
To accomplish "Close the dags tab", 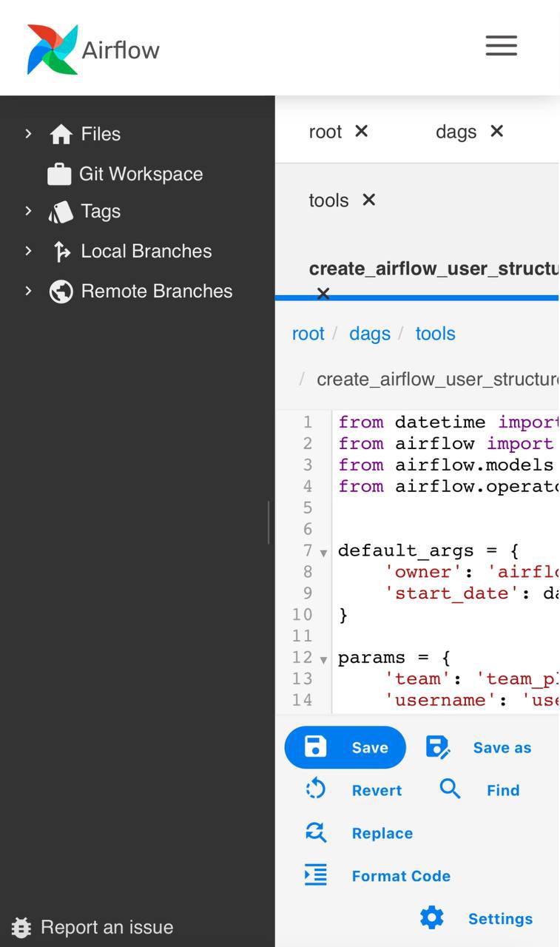I will (497, 131).
